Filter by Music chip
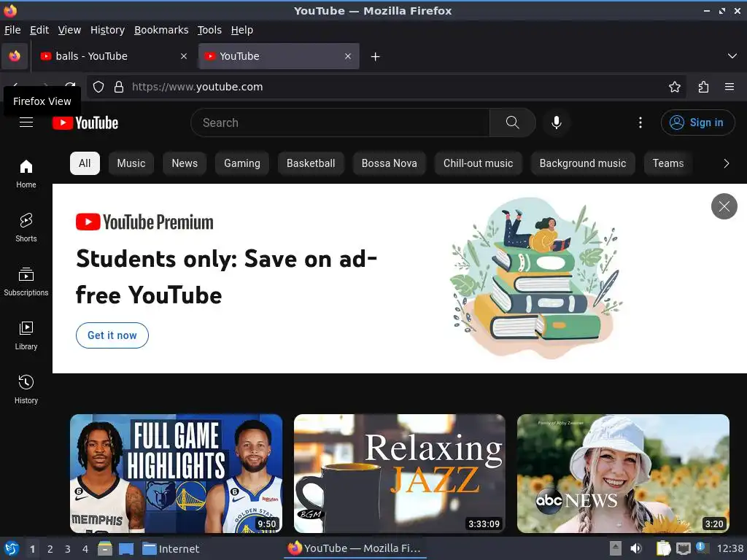This screenshot has width=747, height=560. (x=131, y=163)
